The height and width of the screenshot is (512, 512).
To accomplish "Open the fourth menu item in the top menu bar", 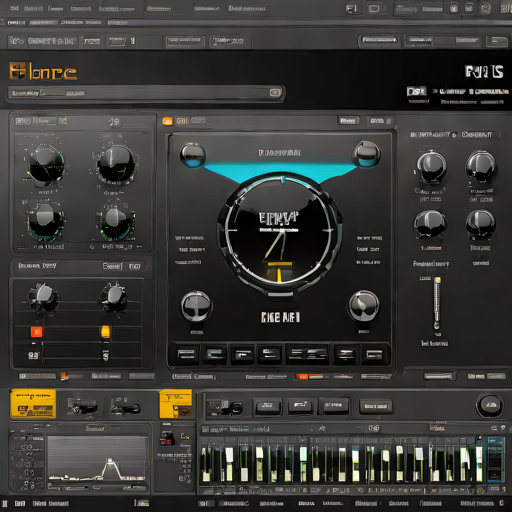I will pos(81,9).
